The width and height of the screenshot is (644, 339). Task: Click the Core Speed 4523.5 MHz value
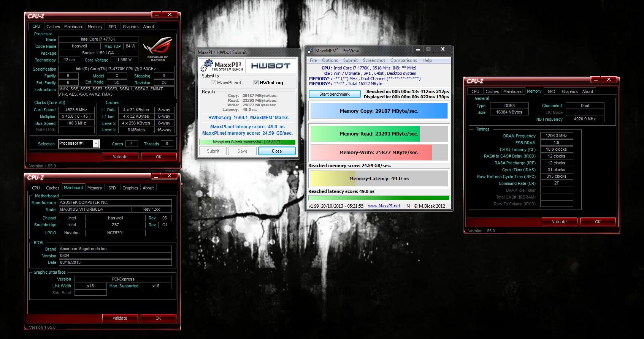click(x=76, y=110)
